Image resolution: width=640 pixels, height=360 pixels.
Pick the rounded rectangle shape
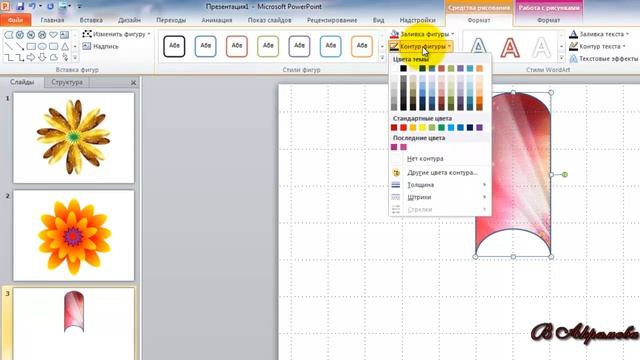click(53, 47)
